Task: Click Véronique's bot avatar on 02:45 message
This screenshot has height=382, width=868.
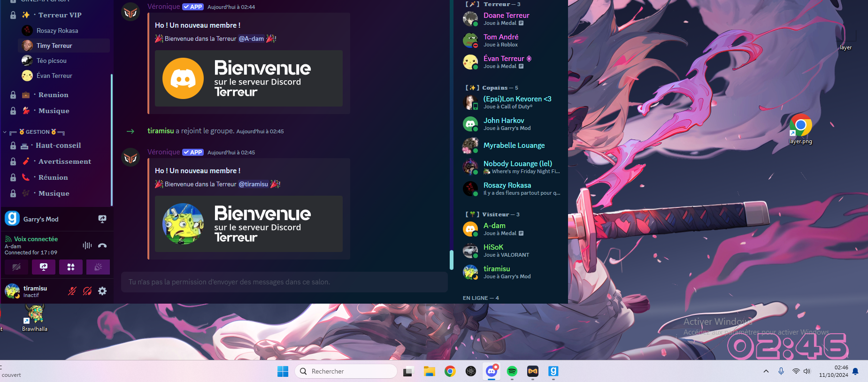Action: coord(131,157)
